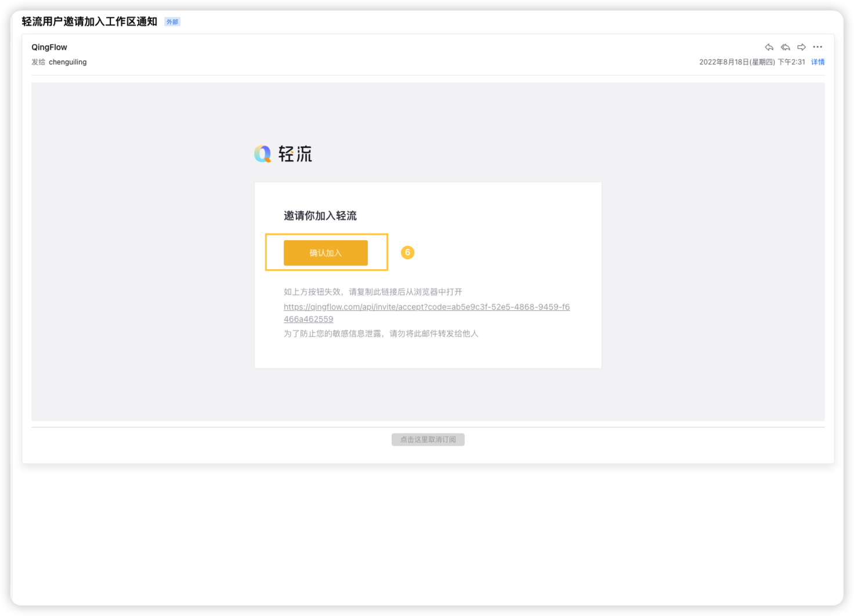The height and width of the screenshot is (616, 854).
Task: Click 点击这里取消订阅 unsubscribe button
Action: (428, 440)
